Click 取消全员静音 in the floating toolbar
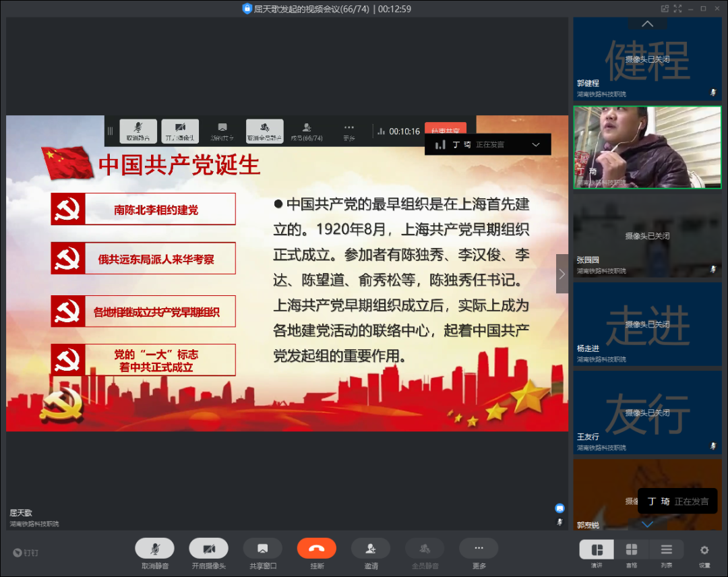Viewport: 728px width, 577px height. 265,131
